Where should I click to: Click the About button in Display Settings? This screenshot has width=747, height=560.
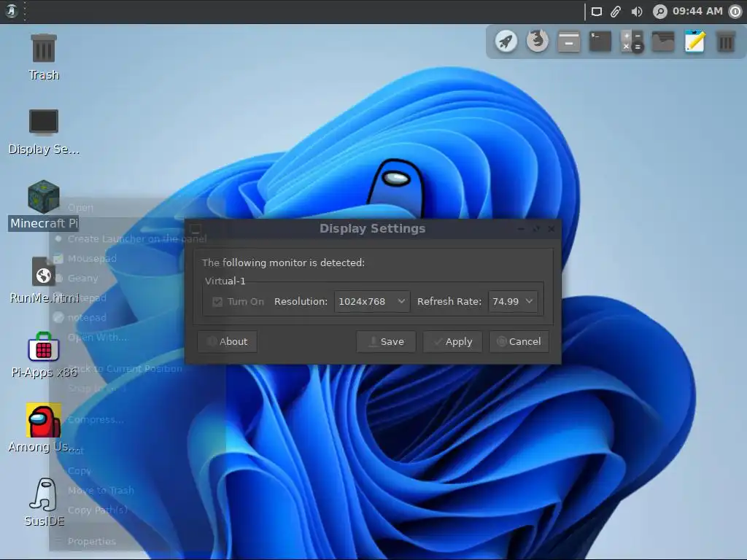tap(228, 342)
